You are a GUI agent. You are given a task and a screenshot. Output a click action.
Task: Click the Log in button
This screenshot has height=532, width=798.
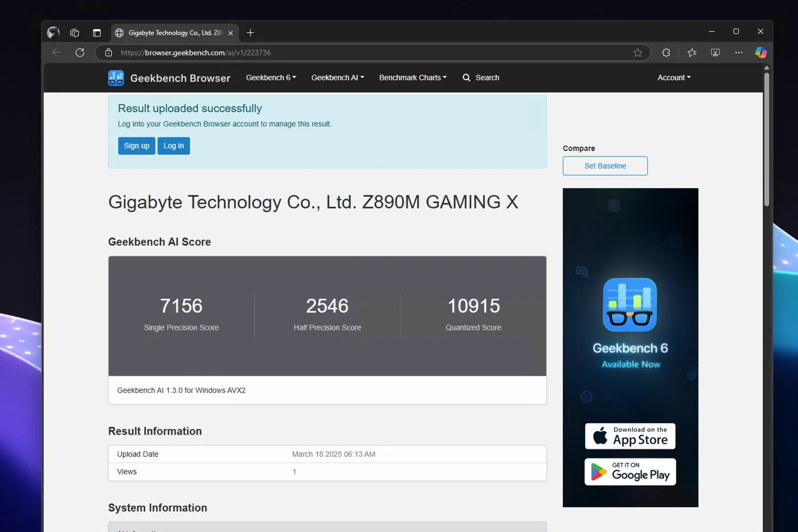pyautogui.click(x=173, y=146)
